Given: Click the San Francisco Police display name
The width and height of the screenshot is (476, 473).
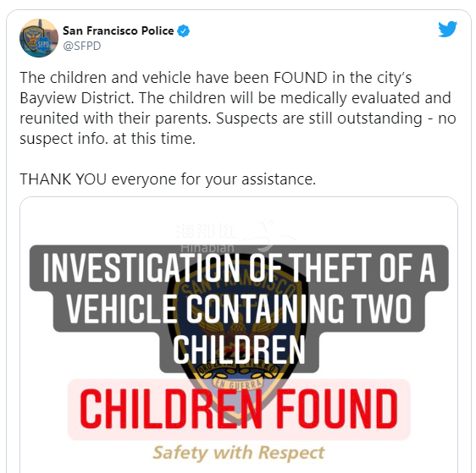Looking at the screenshot, I should (118, 30).
